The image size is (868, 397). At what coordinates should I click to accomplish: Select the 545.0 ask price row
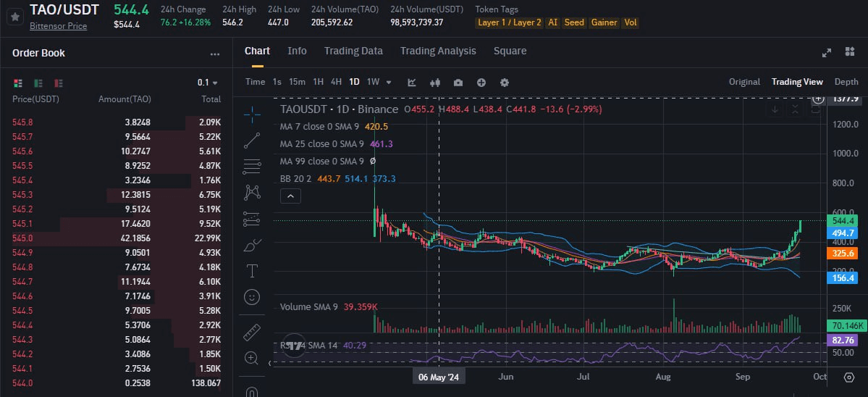[x=117, y=238]
